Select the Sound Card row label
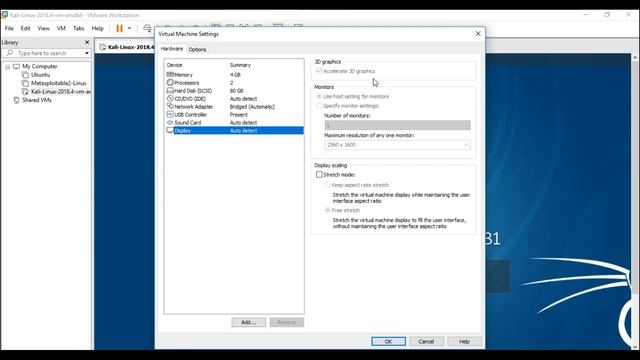 coord(187,122)
